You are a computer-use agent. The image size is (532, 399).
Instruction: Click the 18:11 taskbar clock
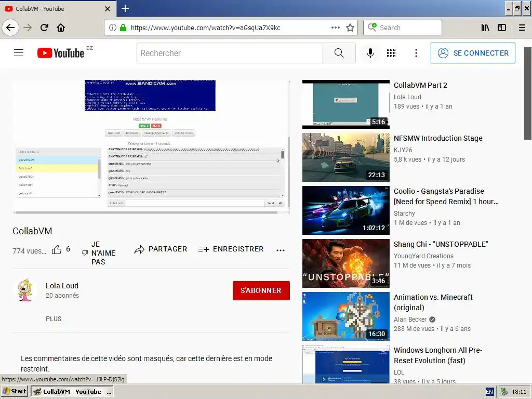[519, 392]
